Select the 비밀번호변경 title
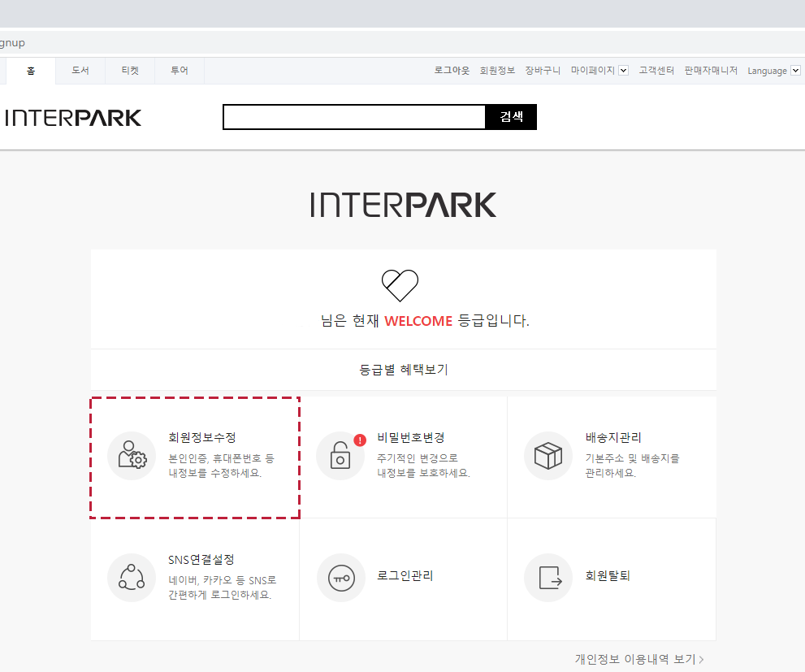The height and width of the screenshot is (672, 805). coord(411,437)
